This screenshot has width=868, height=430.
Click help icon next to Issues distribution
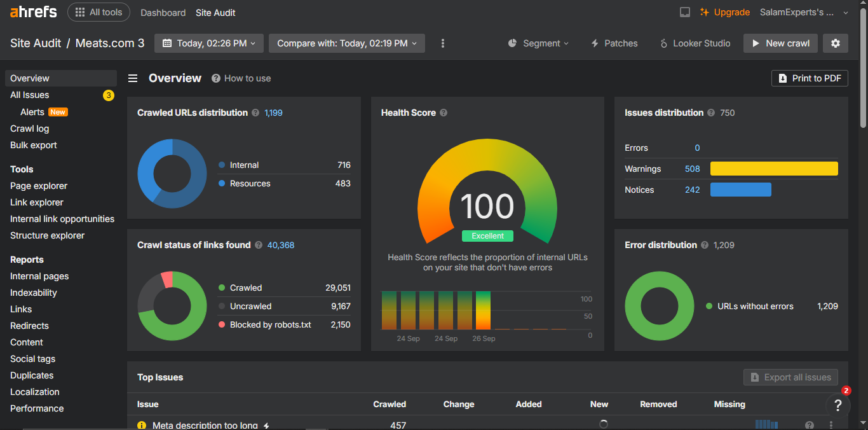(711, 113)
